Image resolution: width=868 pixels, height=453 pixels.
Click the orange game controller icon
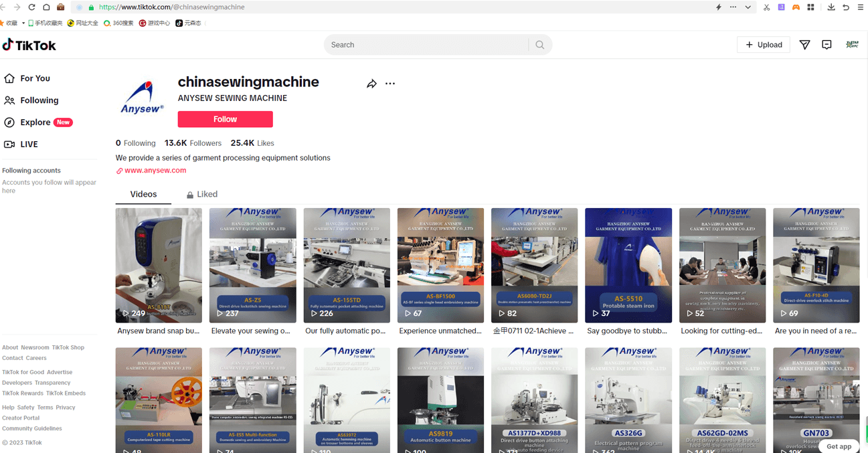(x=796, y=7)
